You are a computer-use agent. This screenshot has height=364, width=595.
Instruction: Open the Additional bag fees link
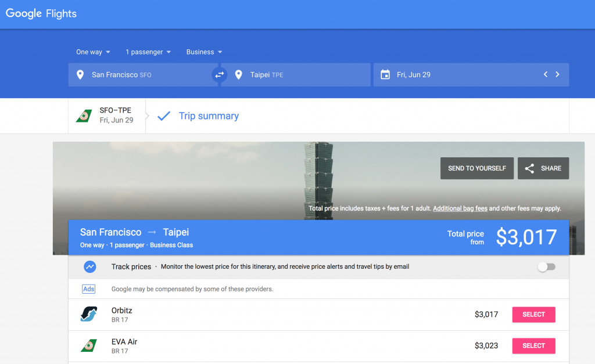pyautogui.click(x=460, y=208)
